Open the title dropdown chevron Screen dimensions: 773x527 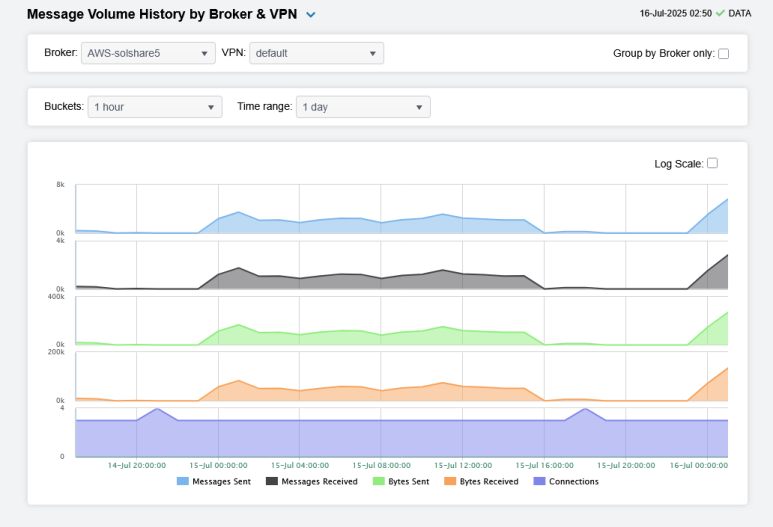311,15
